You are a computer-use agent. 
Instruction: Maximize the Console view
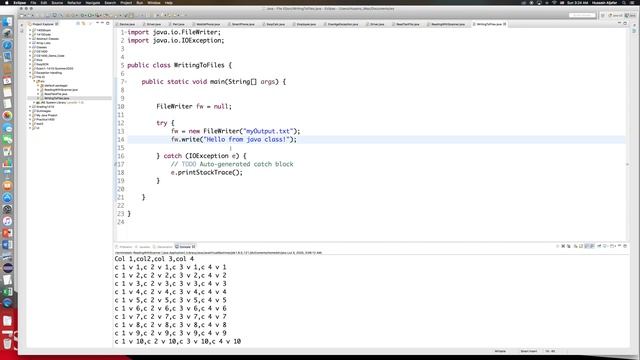(x=625, y=246)
